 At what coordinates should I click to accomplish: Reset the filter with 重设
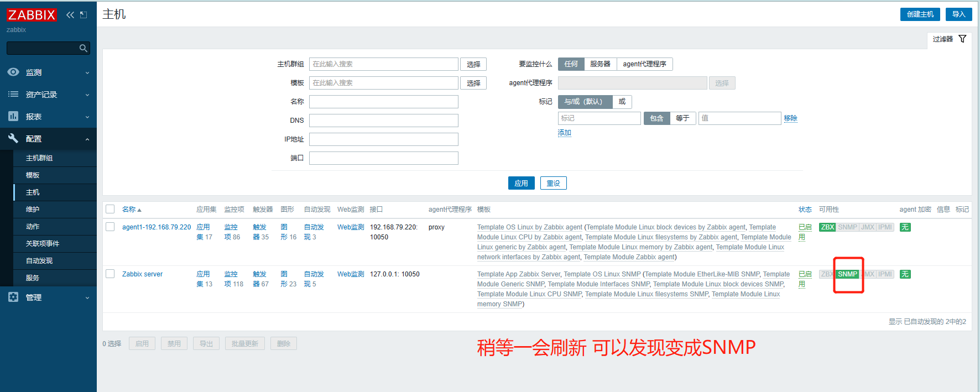click(553, 183)
